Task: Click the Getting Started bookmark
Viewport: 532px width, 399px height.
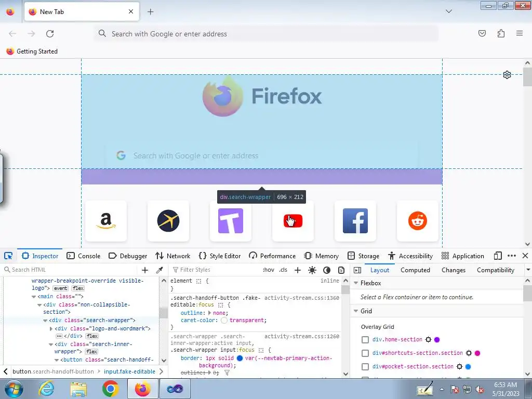Action: pyautogui.click(x=32, y=51)
